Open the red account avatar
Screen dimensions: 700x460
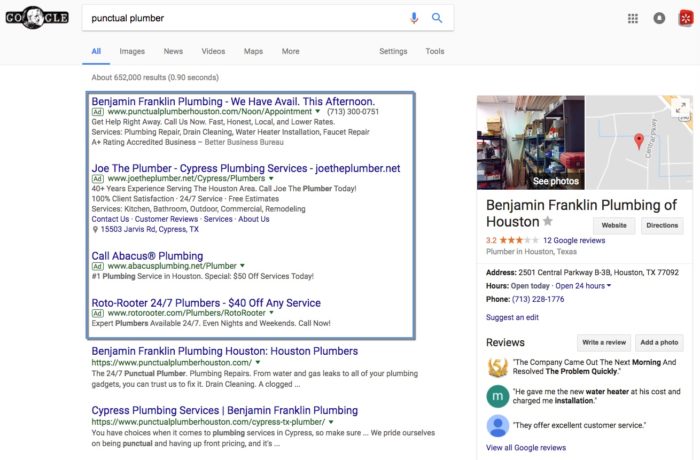click(x=686, y=18)
